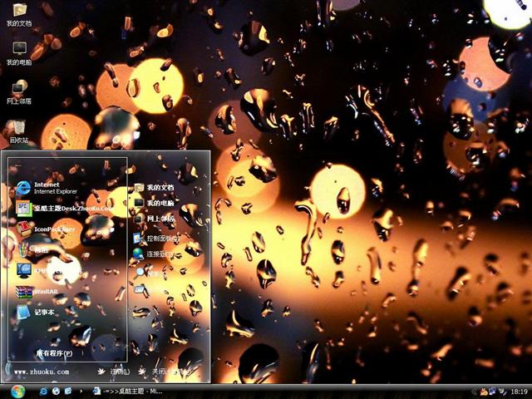
Task: Launch 画图 paint program from the Start menu
Action: point(34,250)
